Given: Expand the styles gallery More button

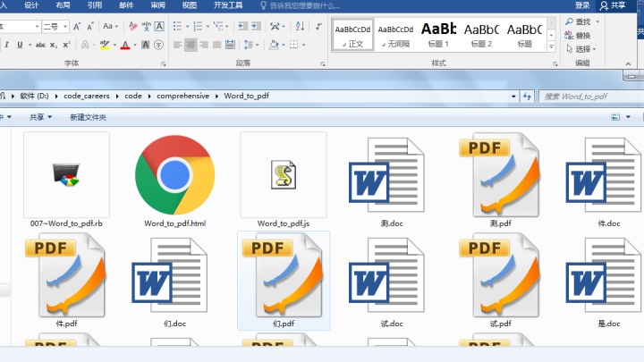Looking at the screenshot, I should click(551, 46).
